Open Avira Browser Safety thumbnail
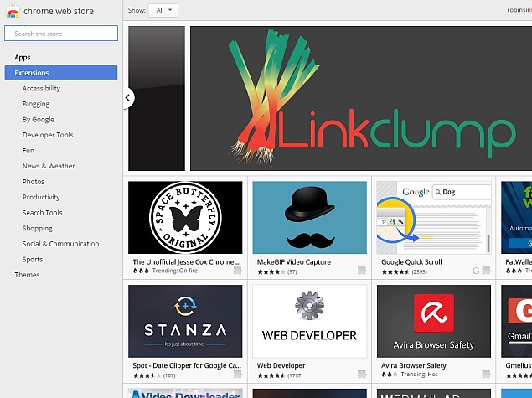The image size is (532, 398). click(x=434, y=321)
